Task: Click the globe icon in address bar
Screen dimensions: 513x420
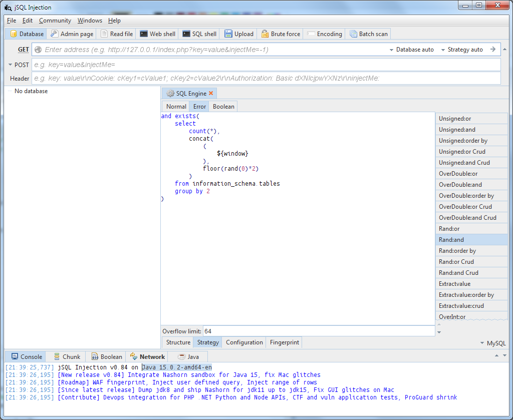Action: pos(38,50)
